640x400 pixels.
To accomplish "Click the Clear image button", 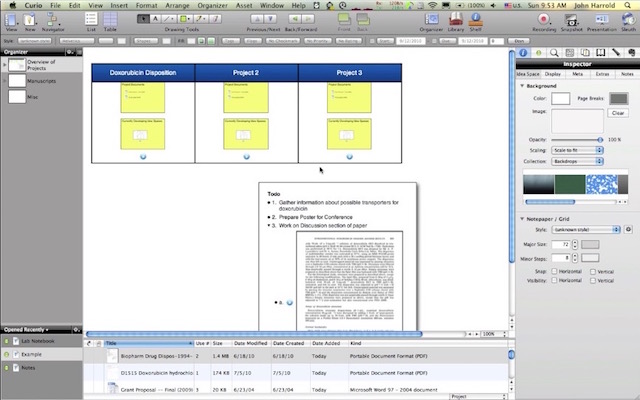I will pyautogui.click(x=618, y=113).
